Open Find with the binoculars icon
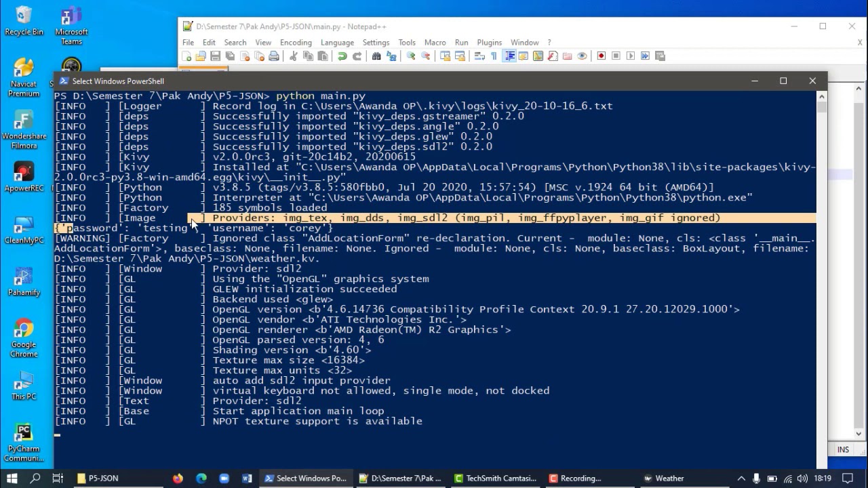The width and height of the screenshot is (868, 488). 376,56
